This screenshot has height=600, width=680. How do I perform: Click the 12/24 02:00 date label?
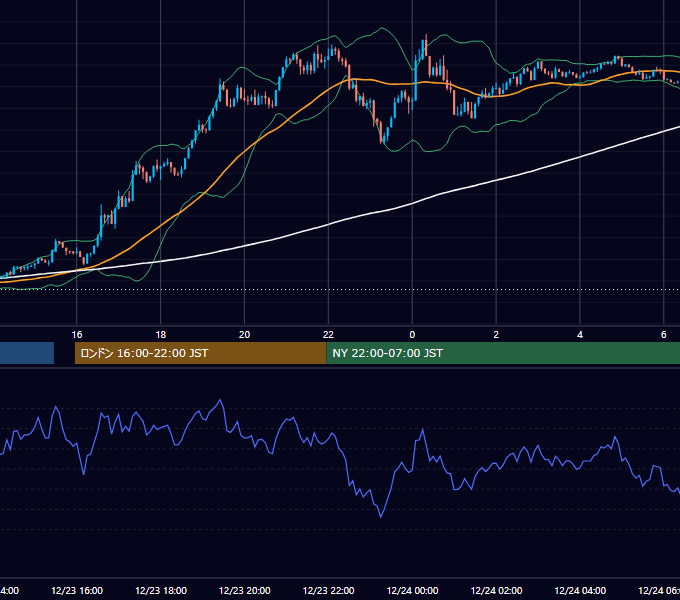496,590
